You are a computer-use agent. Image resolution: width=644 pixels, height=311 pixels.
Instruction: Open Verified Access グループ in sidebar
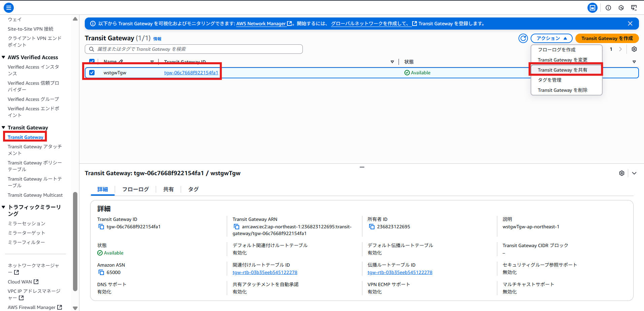[33, 99]
